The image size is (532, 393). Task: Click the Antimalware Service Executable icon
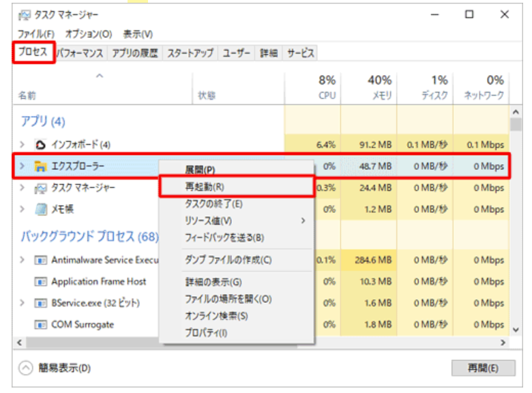[x=40, y=261]
